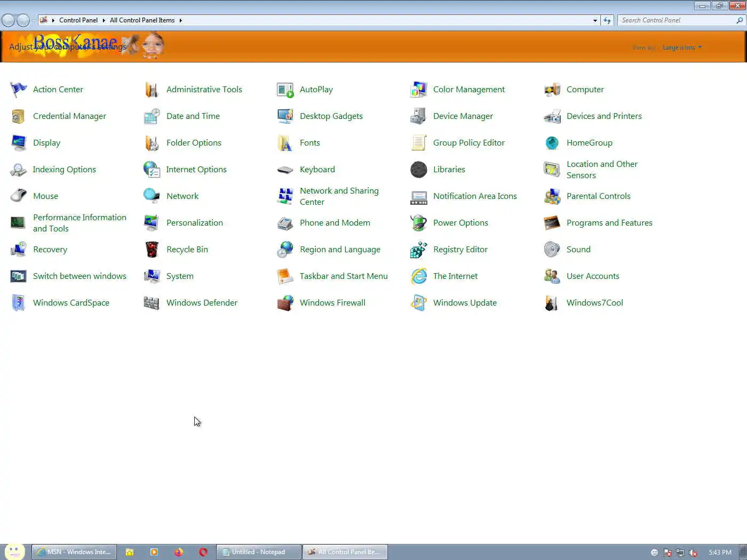
Task: Click the Devices and Printers icon
Action: [x=552, y=116]
